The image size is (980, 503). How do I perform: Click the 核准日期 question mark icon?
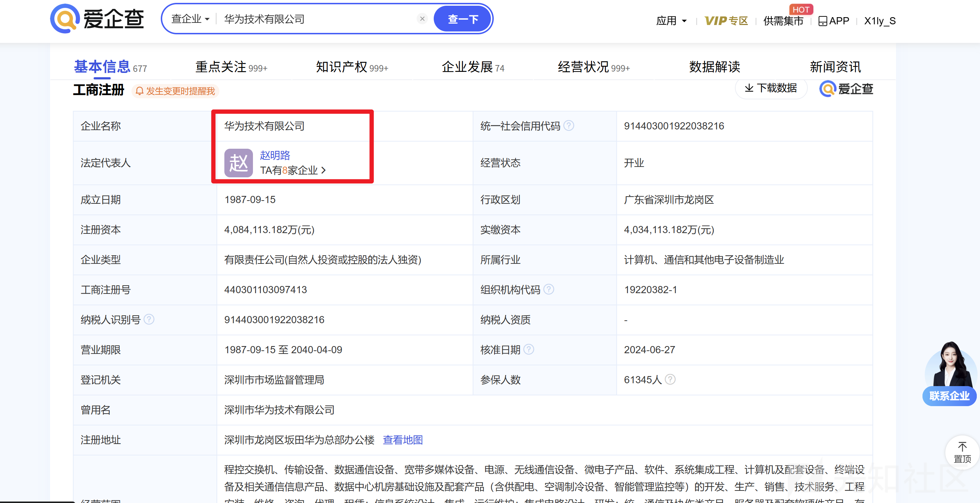pyautogui.click(x=529, y=349)
